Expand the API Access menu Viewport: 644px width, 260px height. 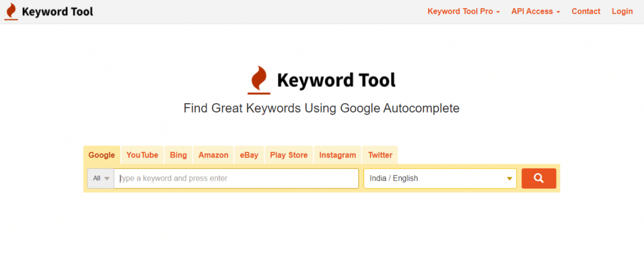click(535, 11)
